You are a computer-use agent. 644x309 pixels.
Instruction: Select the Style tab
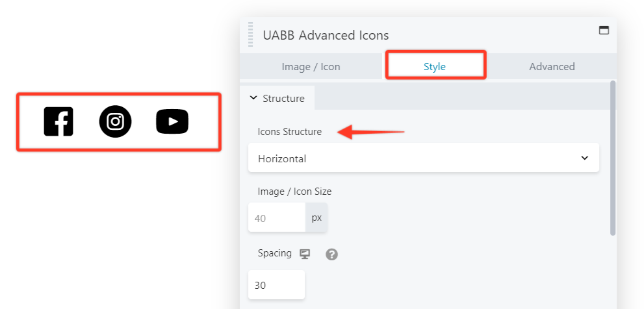tap(435, 66)
